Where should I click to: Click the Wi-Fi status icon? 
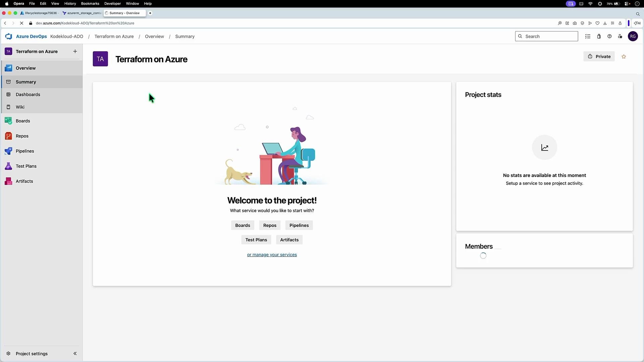pyautogui.click(x=590, y=4)
